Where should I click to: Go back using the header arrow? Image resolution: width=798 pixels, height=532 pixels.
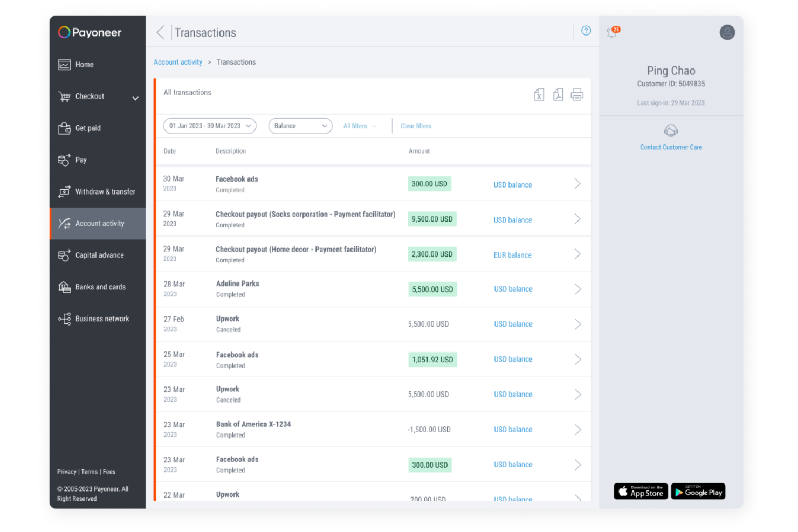[160, 32]
